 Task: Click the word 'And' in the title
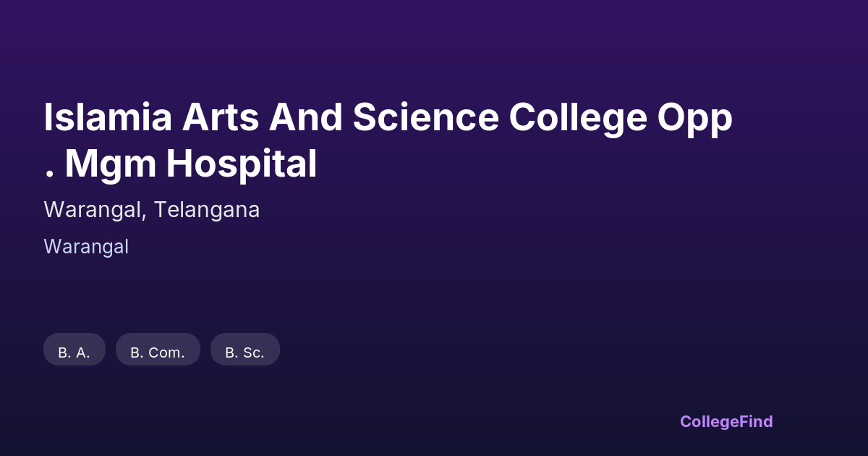point(305,118)
